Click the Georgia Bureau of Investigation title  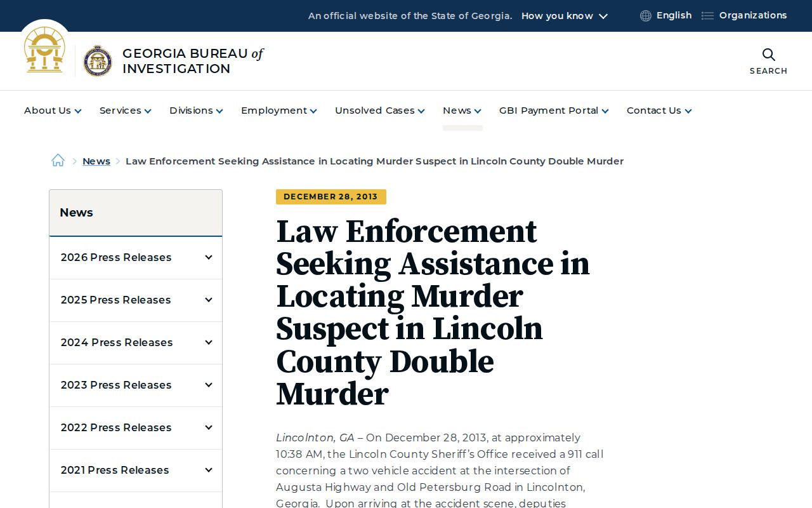[x=193, y=61]
